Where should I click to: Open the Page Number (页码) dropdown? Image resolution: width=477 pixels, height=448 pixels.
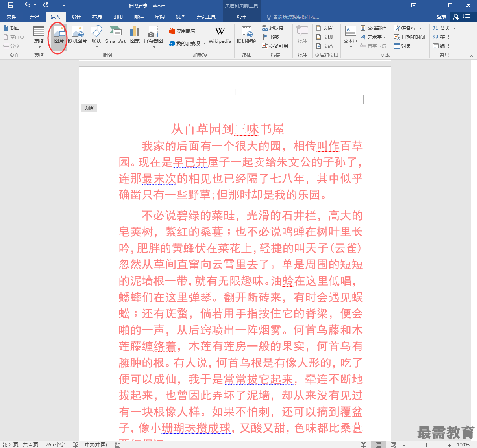coord(326,46)
